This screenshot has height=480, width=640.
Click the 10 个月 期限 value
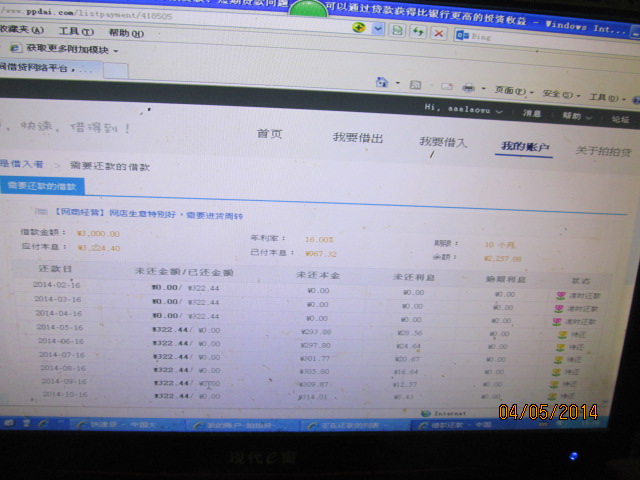[x=500, y=245]
